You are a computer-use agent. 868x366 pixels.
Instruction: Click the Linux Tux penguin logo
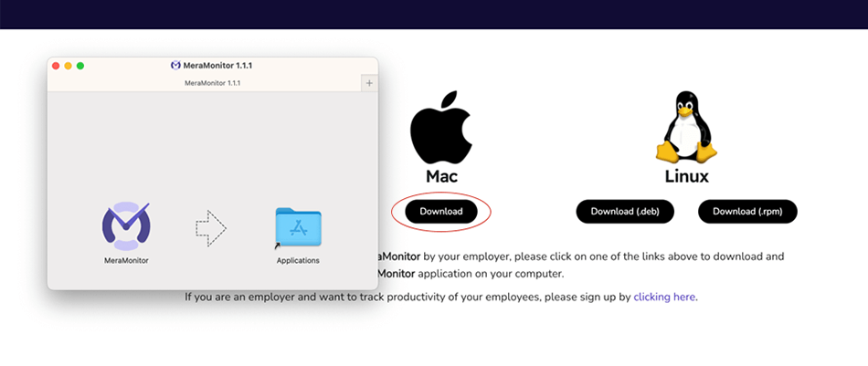tap(686, 127)
